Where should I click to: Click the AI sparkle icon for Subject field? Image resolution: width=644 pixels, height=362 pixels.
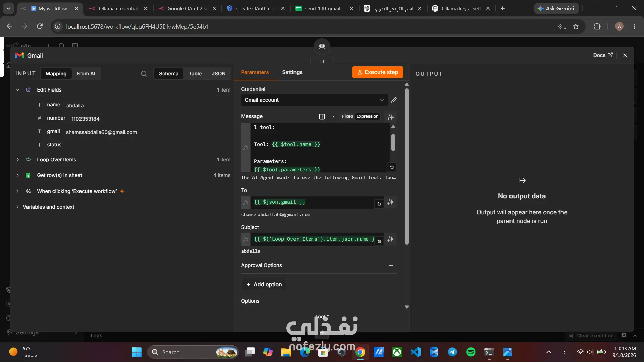(x=391, y=239)
